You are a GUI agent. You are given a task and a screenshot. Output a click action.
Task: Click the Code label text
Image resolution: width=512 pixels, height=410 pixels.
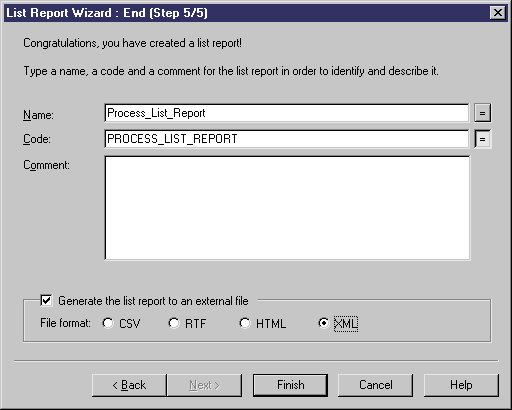[37, 139]
